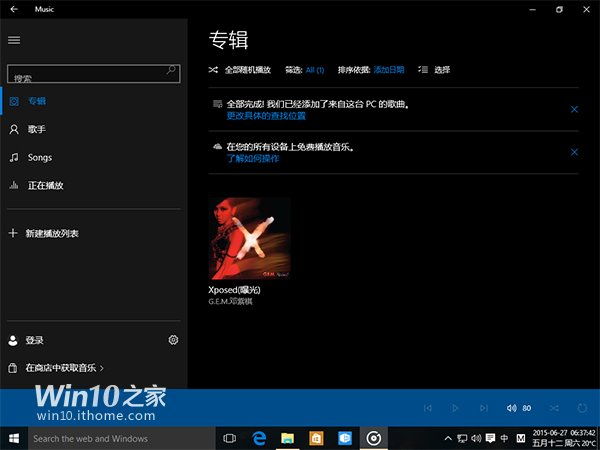Screen dimensions: 600x450
Task: Open the Store app from the taskbar
Action: (x=316, y=438)
